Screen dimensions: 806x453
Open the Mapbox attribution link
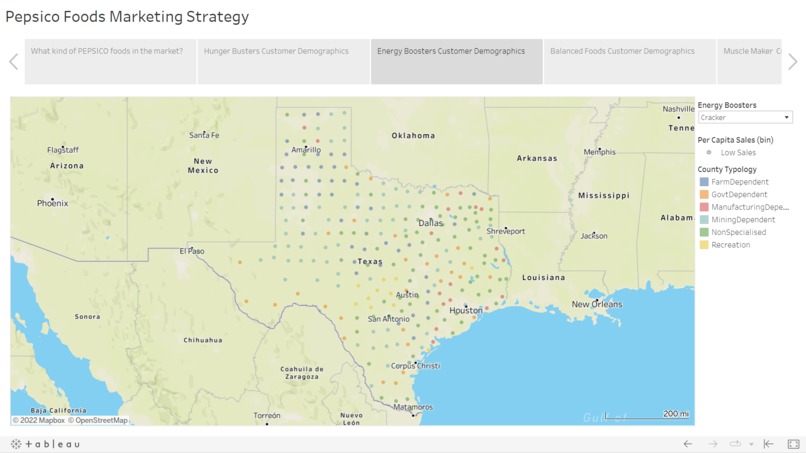[39, 420]
